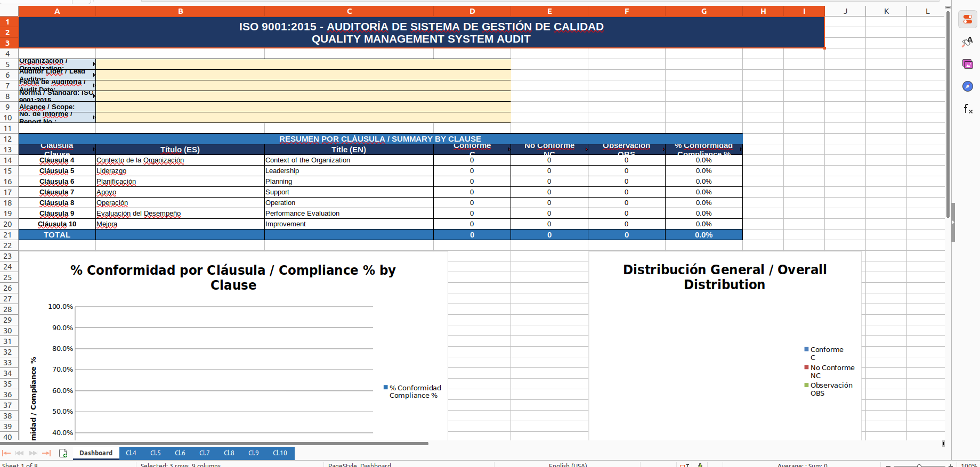This screenshot has height=467, width=980.
Task: Select the 'Title (EN)' column heading cell
Action: click(x=349, y=150)
